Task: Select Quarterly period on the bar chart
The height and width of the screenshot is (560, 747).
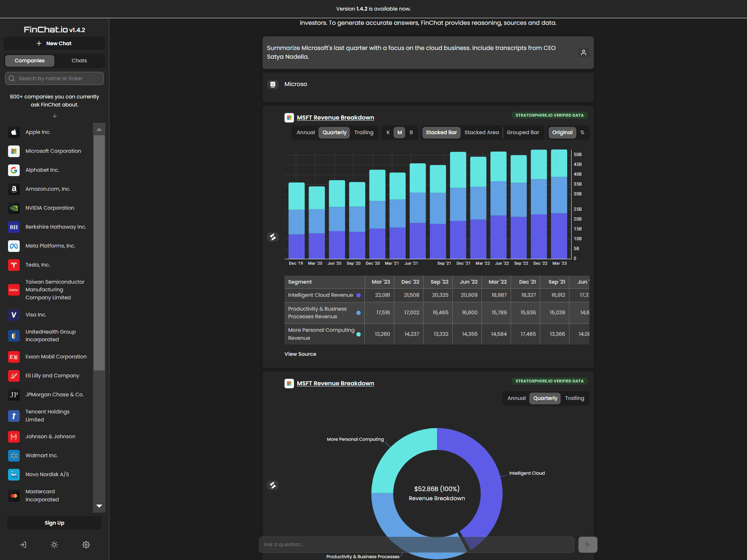Action: pos(334,133)
